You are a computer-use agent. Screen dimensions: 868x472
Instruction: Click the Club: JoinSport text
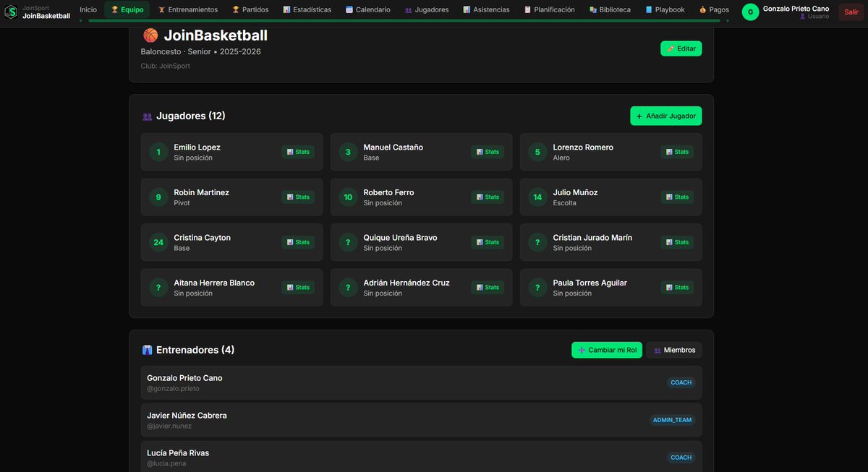click(x=165, y=66)
